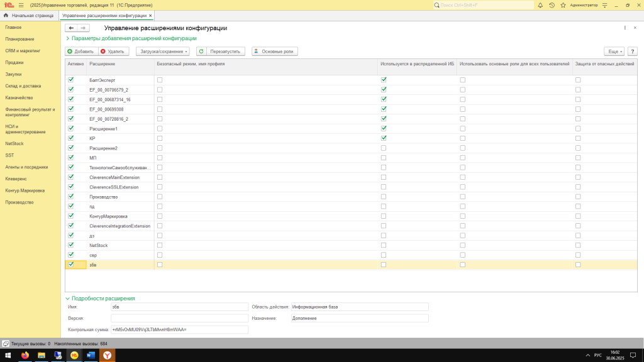Launch Firefox from the taskbar
Viewport: 644px width, 362px height.
coord(25,356)
